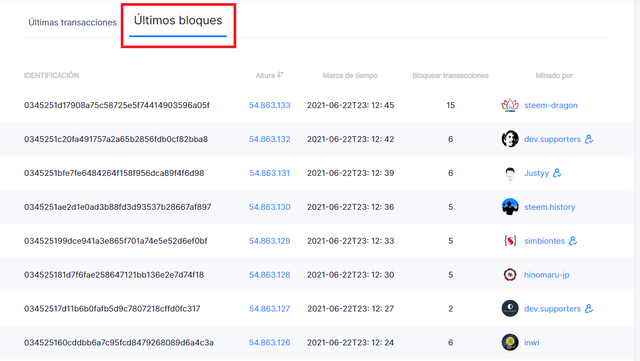Click timestamp 2021-06-22T23:12:30
Image resolution: width=640 pixels, height=361 pixels.
point(351,275)
